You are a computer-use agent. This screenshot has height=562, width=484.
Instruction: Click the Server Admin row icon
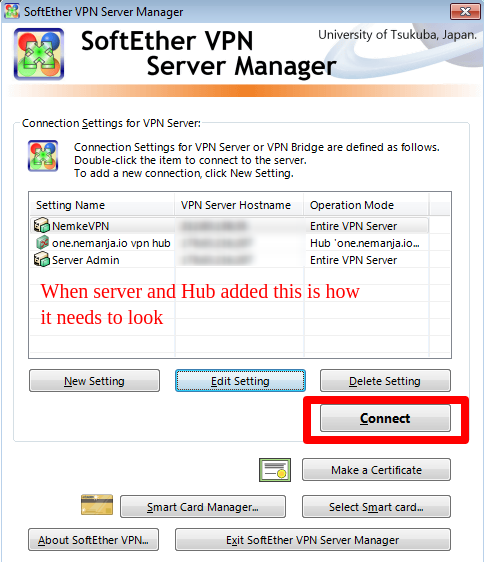coord(42,259)
